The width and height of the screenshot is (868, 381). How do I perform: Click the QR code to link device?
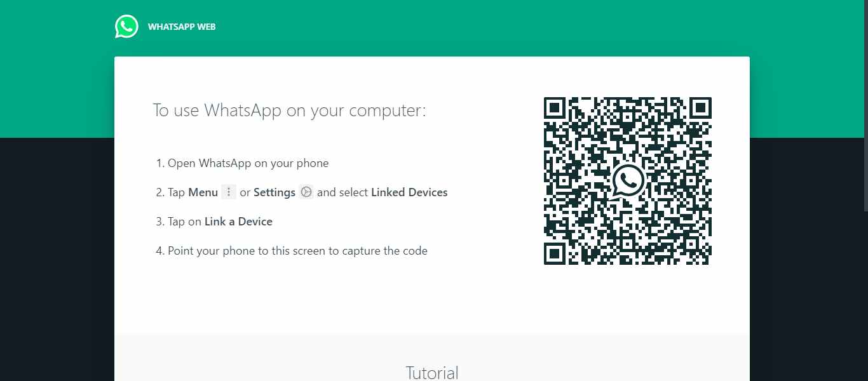click(628, 181)
